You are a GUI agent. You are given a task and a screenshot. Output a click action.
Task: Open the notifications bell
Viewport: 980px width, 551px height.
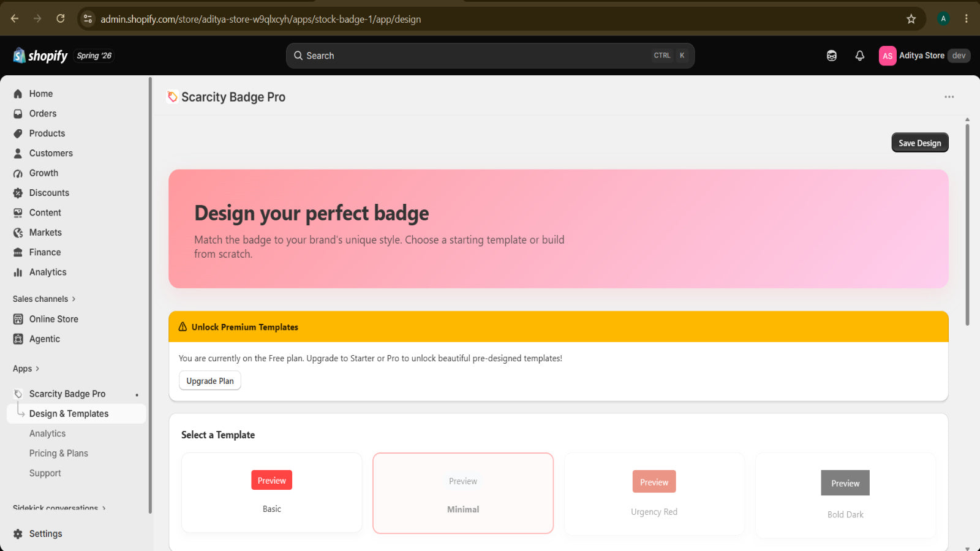(860, 56)
